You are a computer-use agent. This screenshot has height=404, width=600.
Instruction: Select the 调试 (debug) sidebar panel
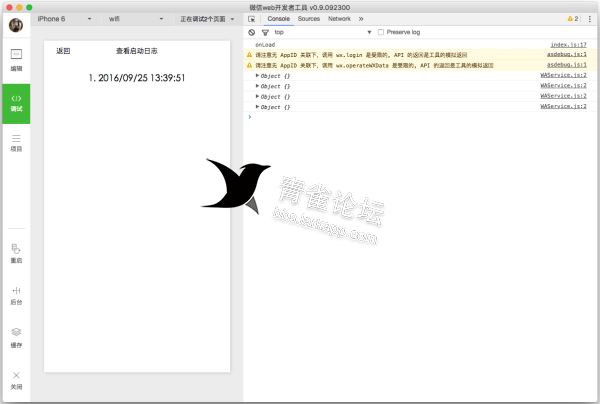(x=16, y=104)
